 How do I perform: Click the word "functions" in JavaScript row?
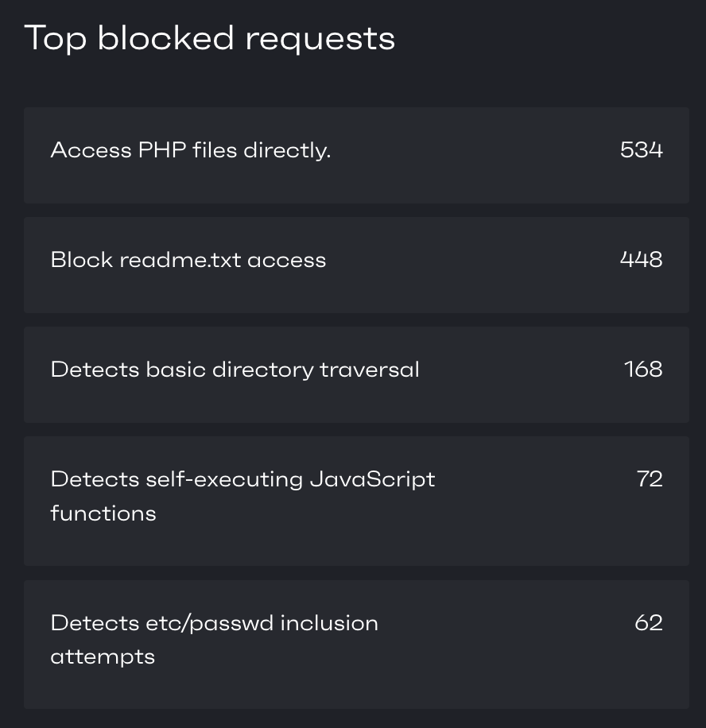pyautogui.click(x=103, y=513)
